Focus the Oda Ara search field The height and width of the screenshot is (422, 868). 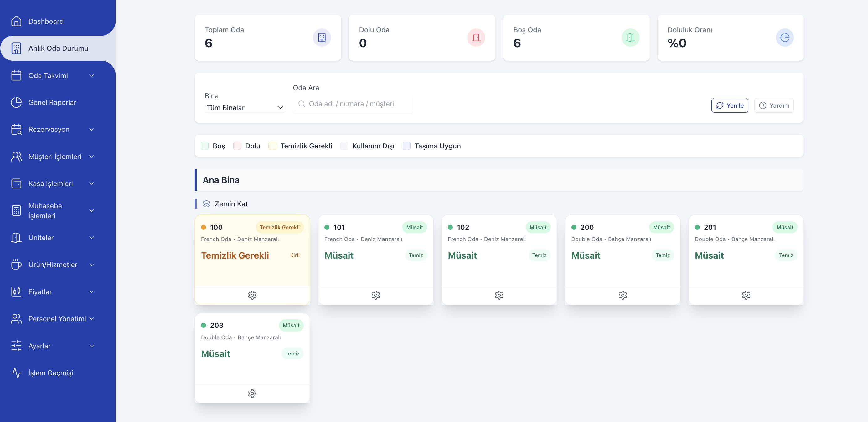353,104
